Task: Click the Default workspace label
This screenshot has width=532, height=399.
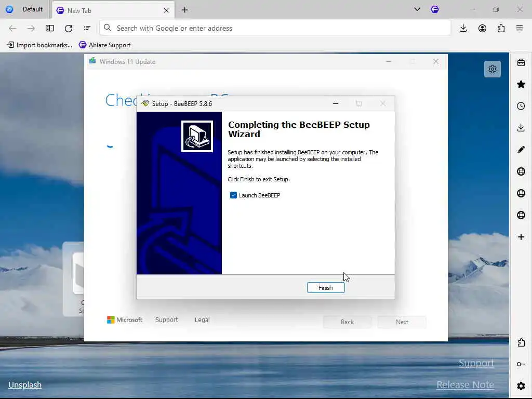Action: pos(33,9)
